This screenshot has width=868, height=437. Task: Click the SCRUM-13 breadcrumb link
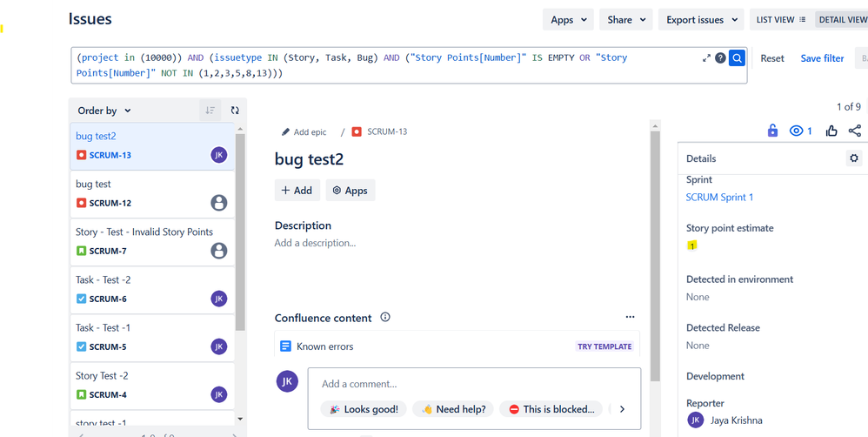pyautogui.click(x=387, y=131)
